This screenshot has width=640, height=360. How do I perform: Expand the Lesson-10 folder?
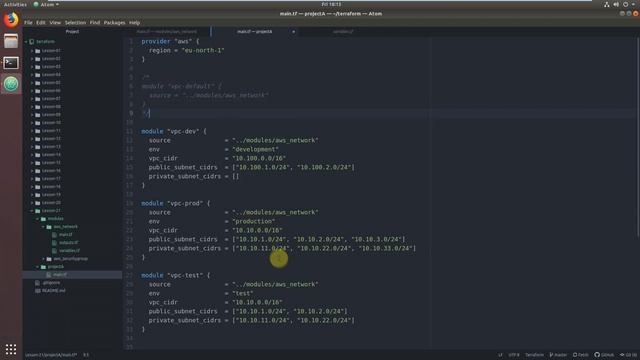coord(32,123)
